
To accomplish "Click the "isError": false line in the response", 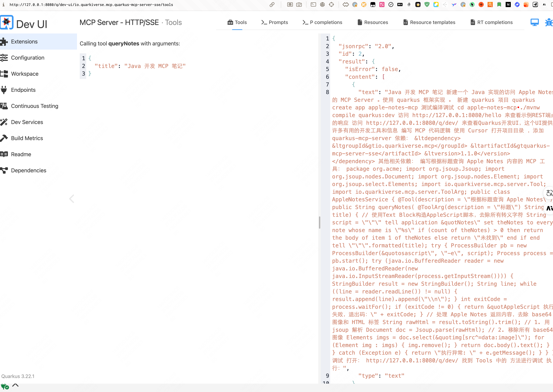I will coord(373,69).
